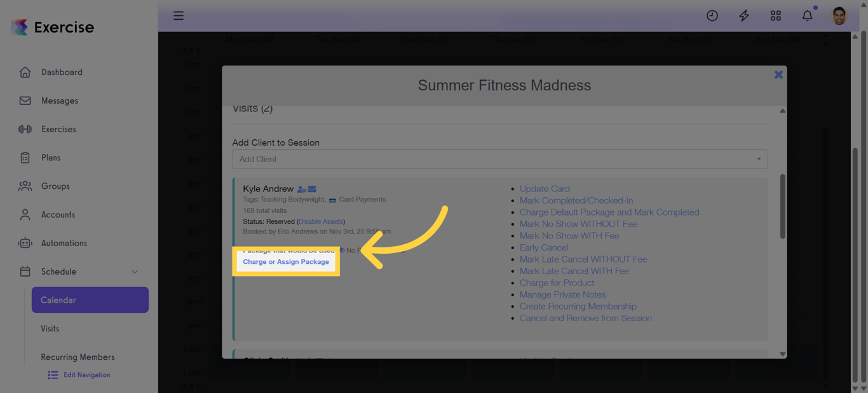Open the Exercises sidebar item

pyautogui.click(x=58, y=129)
